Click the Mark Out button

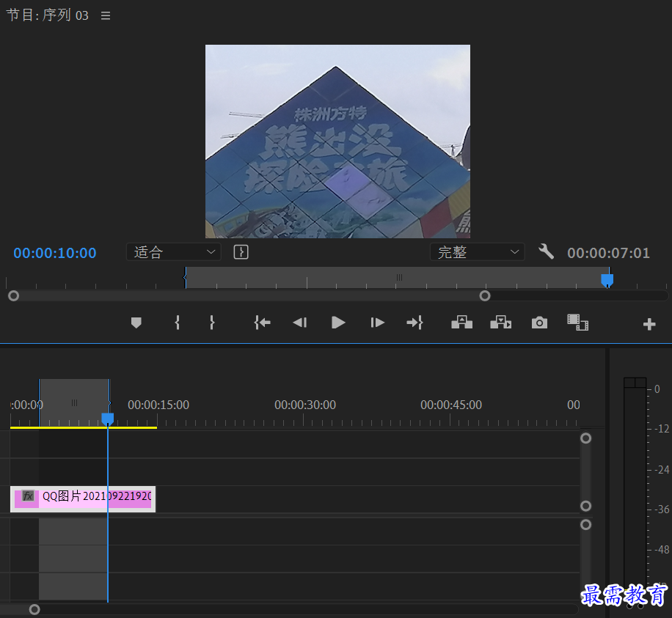(x=212, y=323)
